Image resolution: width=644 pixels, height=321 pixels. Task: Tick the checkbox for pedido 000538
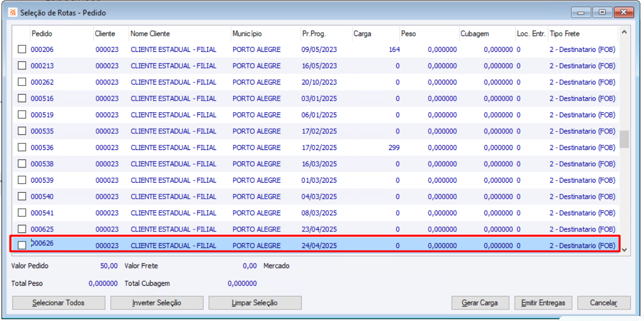click(x=22, y=164)
